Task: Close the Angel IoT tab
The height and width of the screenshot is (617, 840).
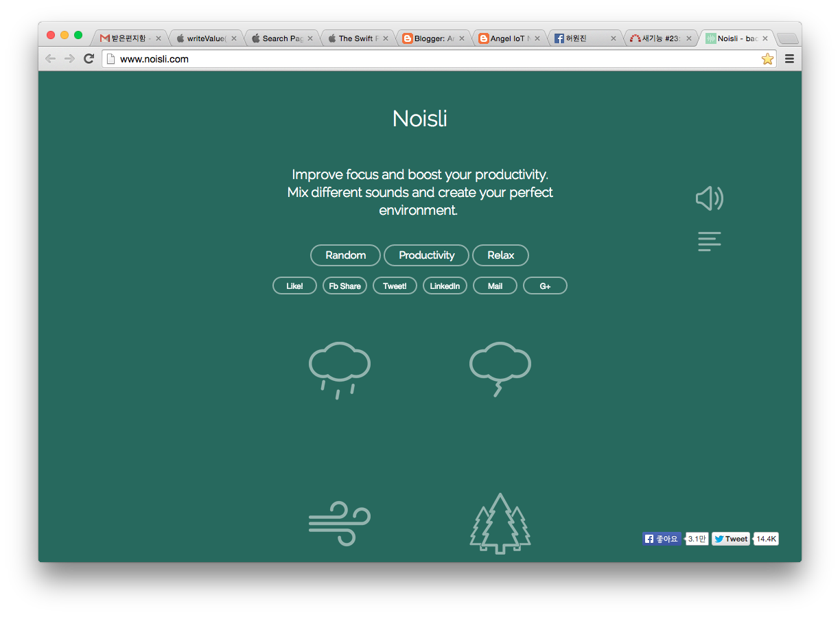Action: tap(537, 38)
